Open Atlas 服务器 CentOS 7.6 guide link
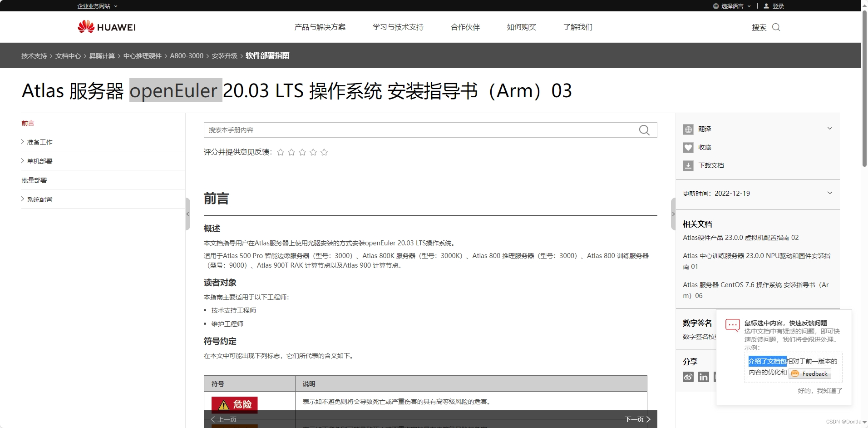 pos(756,290)
